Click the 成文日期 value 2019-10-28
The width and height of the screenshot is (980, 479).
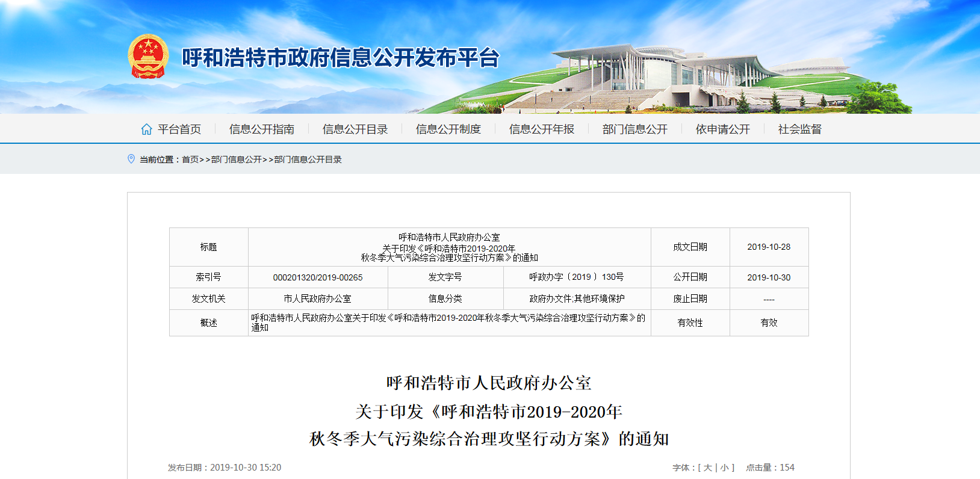[x=769, y=247]
